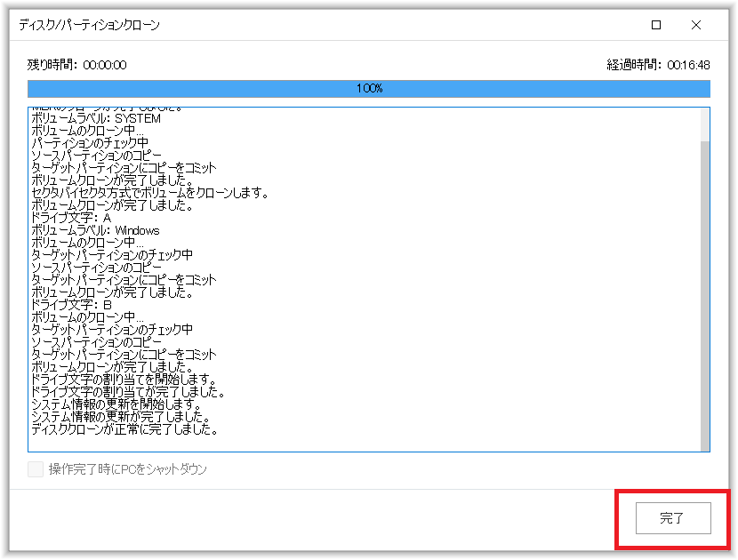The image size is (738, 560).
Task: Click the 残り時間 00:00:00 label
Action: [76, 65]
